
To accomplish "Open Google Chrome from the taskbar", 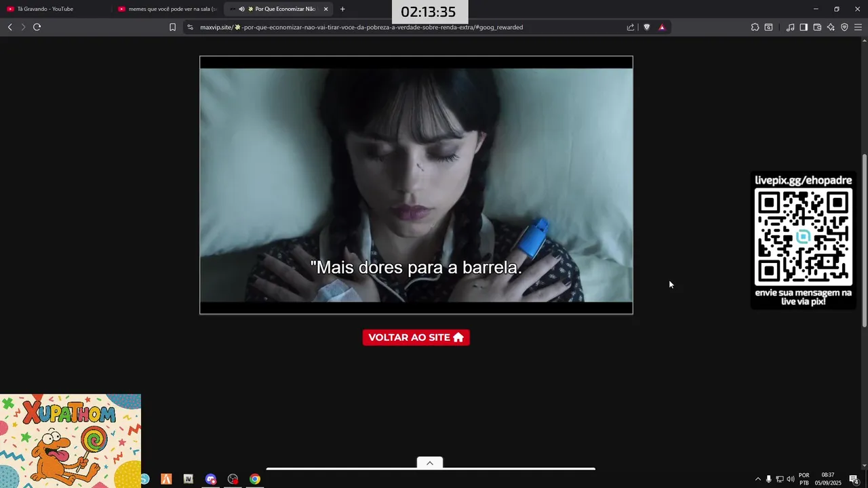I will [255, 479].
